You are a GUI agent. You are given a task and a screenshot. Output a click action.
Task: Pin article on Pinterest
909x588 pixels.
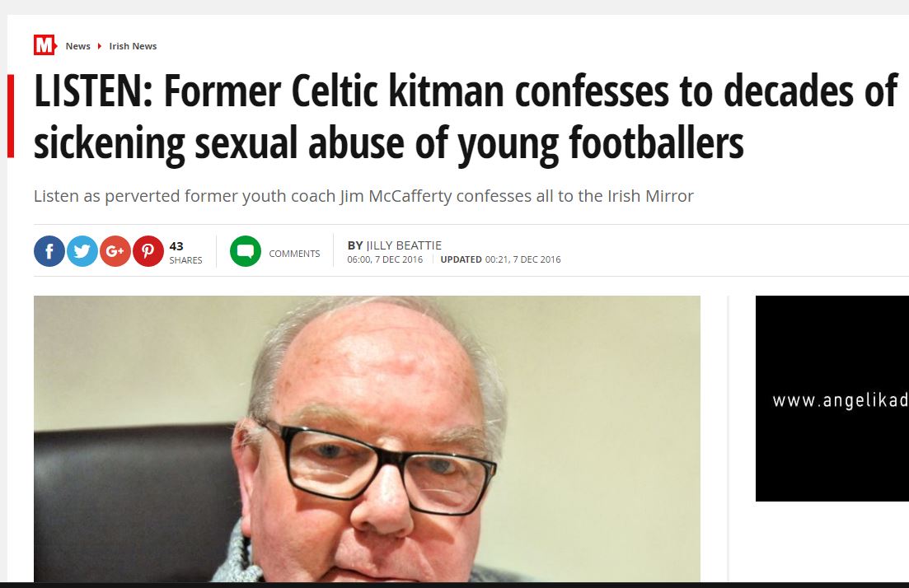[148, 251]
